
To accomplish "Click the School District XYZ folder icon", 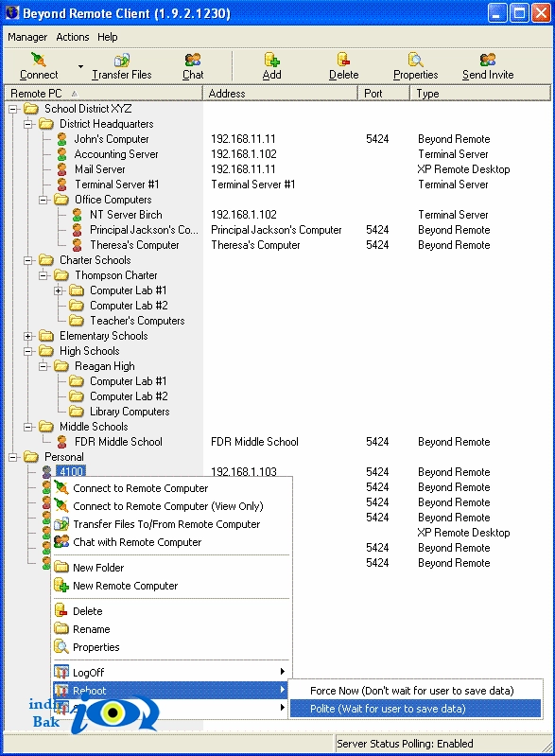I will coord(31,109).
